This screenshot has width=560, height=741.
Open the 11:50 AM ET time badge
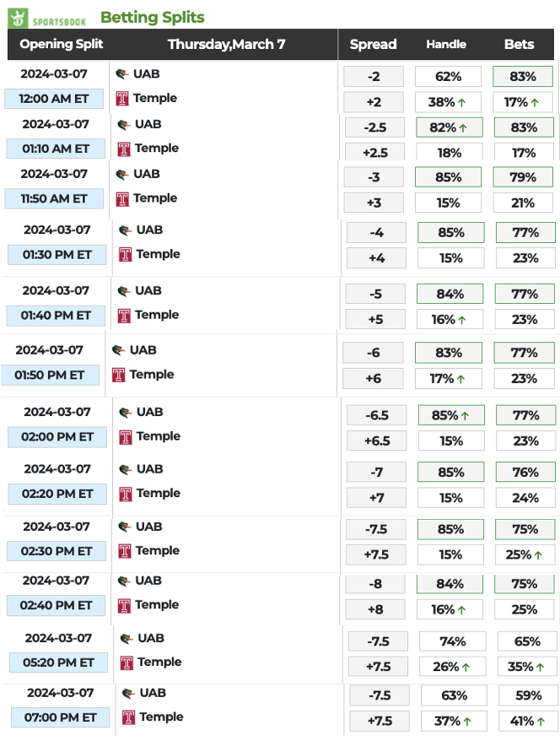(x=54, y=199)
